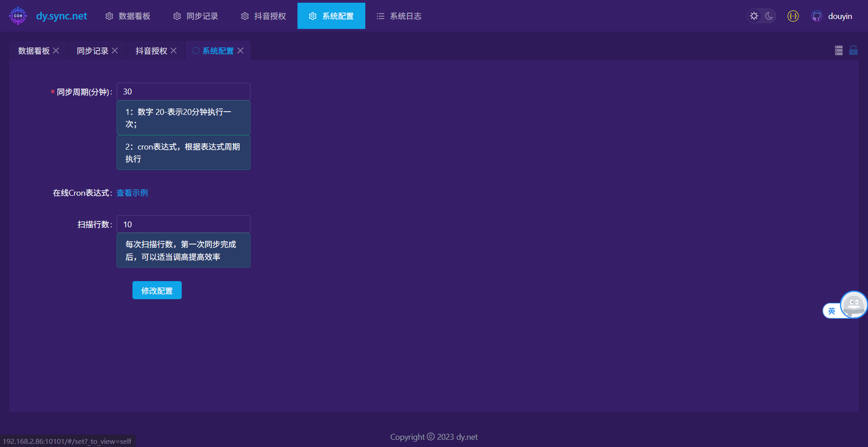Select light mode with sun icon
Image resolution: width=868 pixels, height=447 pixels.
pyautogui.click(x=754, y=16)
